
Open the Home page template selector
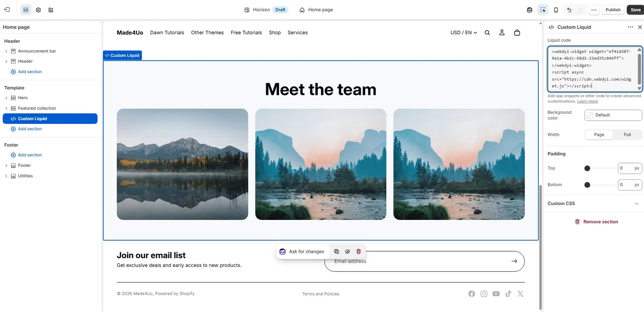[x=316, y=10]
